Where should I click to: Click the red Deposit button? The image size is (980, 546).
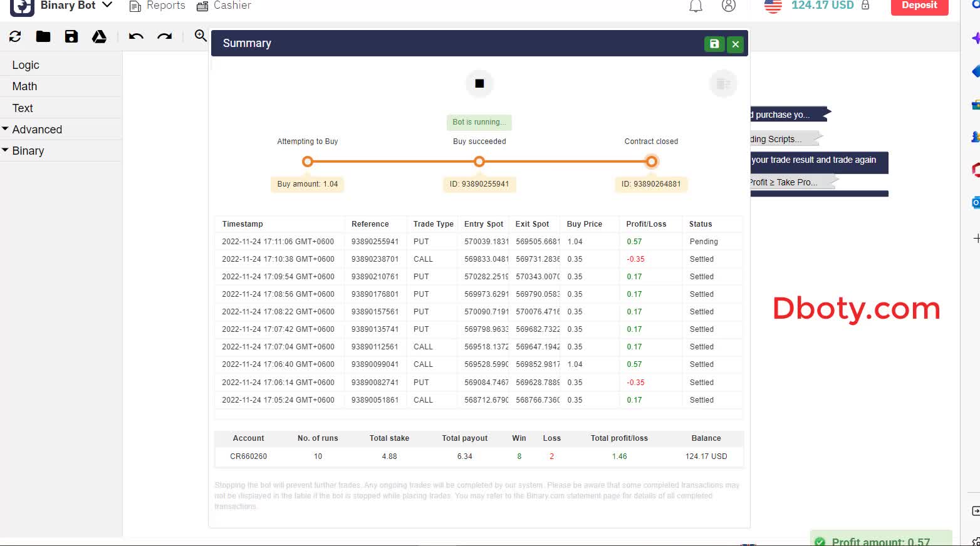point(919,6)
